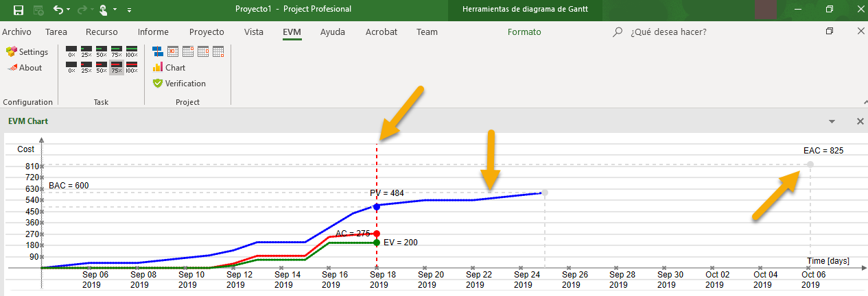Switch to the Proyecto tab
This screenshot has height=296, width=868.
click(207, 32)
